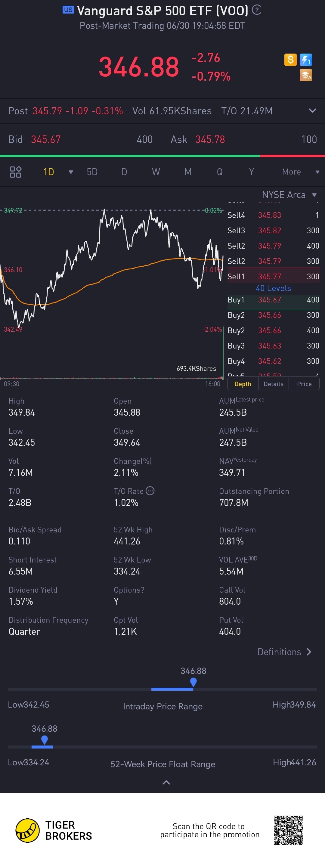Tap the Open 345.88 value

tap(127, 412)
